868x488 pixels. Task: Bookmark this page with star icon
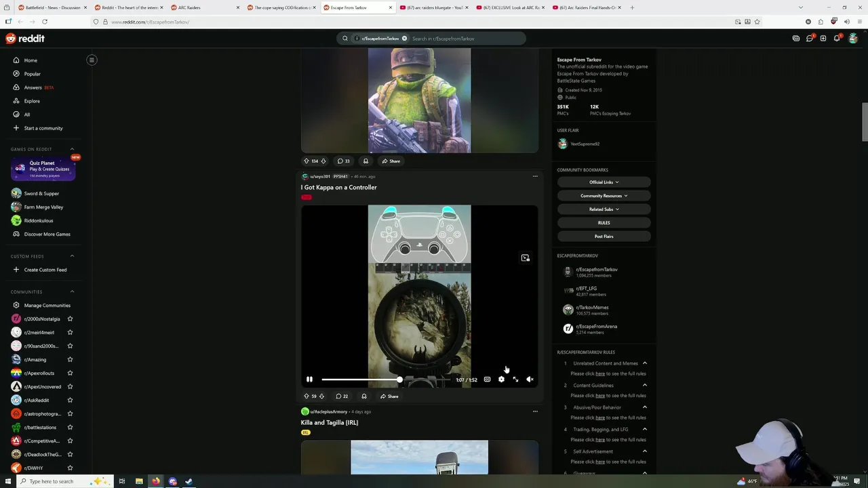pos(757,22)
